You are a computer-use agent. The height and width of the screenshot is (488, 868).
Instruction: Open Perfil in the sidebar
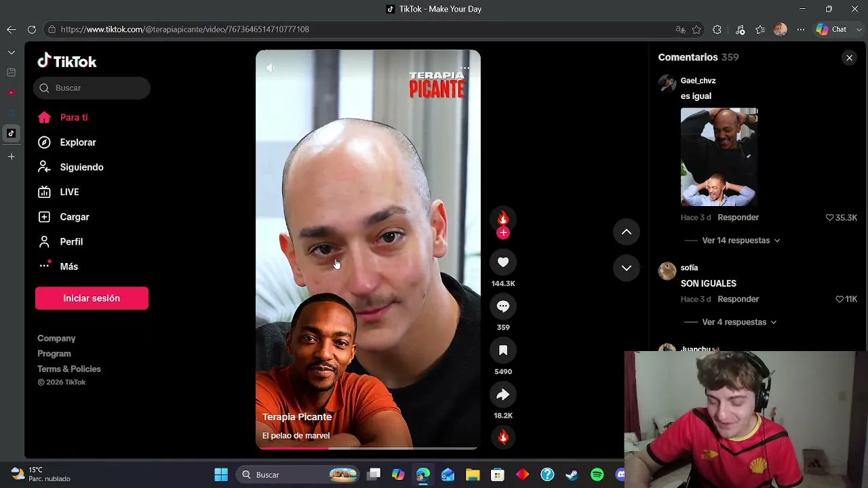click(x=71, y=242)
